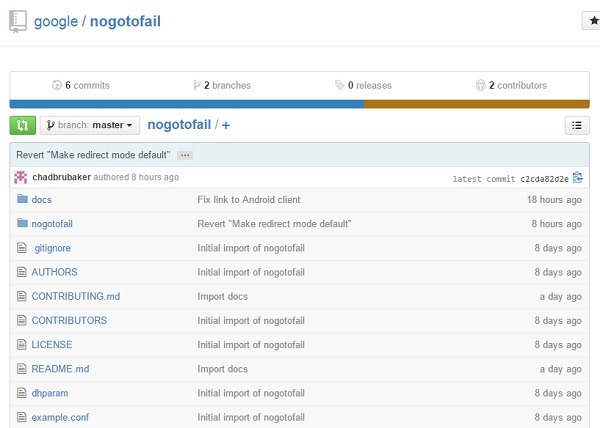Click the '18 hours ago' timestamp

(x=554, y=200)
